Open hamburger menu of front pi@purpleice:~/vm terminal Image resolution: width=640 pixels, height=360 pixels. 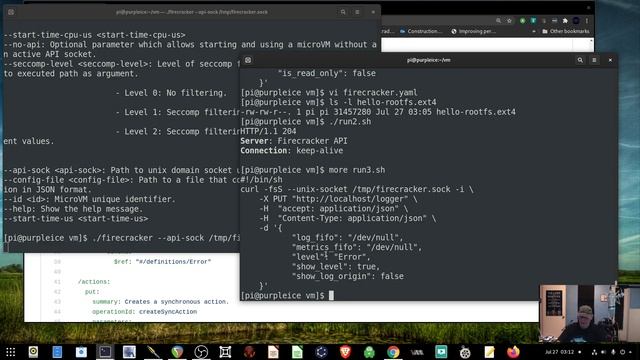(x=594, y=60)
